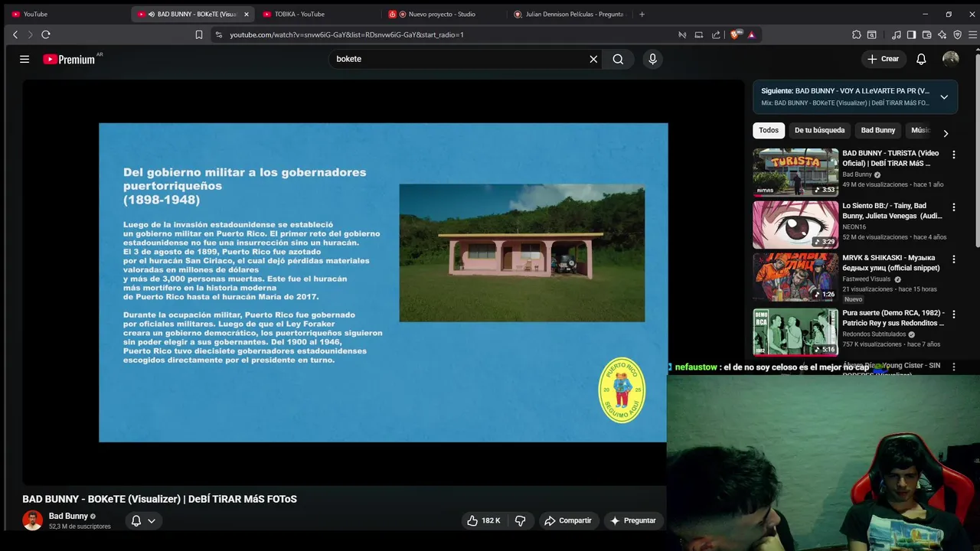Screen dimensions: 980x551
Task: Open Redondos Subtitulados channel link
Action: [874, 334]
